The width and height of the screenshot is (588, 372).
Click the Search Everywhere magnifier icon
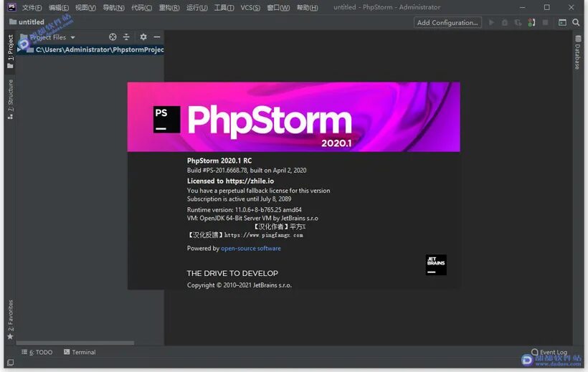(576, 22)
